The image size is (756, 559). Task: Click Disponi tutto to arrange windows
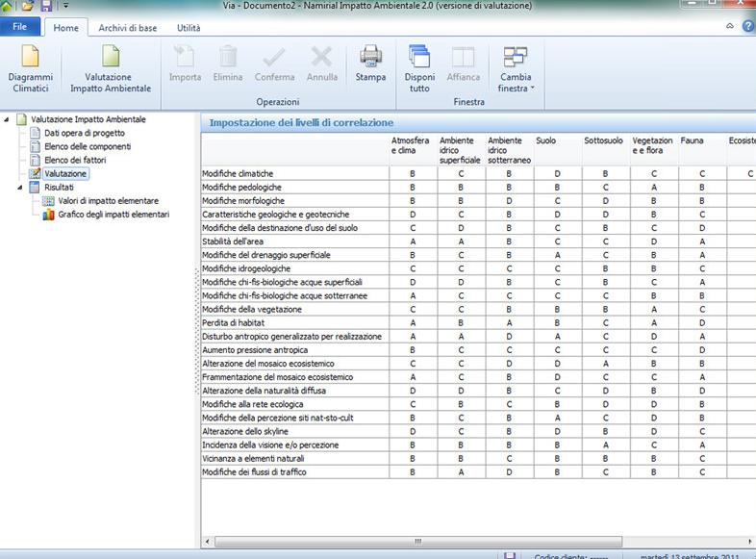tap(419, 67)
